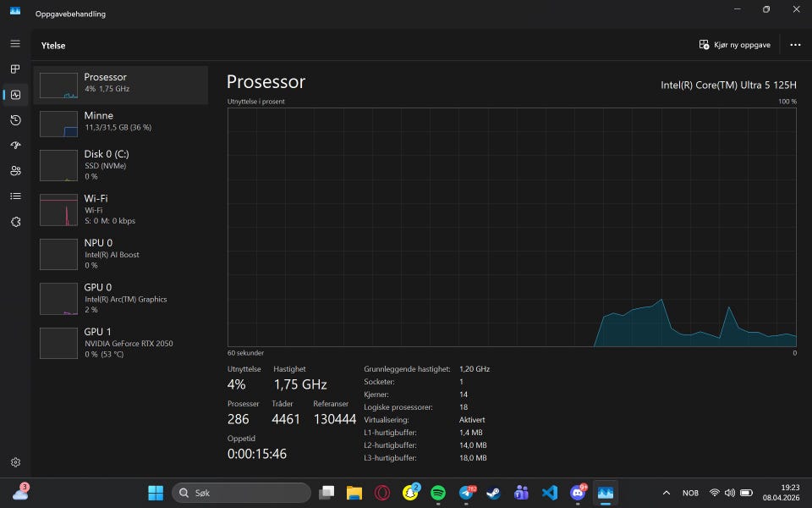812x508 pixels.
Task: Open the Details list icon in sidebar
Action: tap(15, 196)
